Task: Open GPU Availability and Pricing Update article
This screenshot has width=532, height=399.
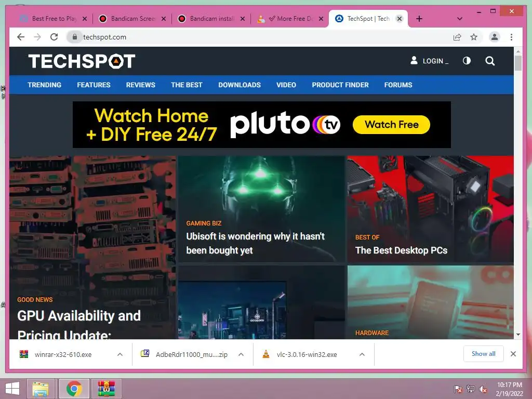Action: 79,324
